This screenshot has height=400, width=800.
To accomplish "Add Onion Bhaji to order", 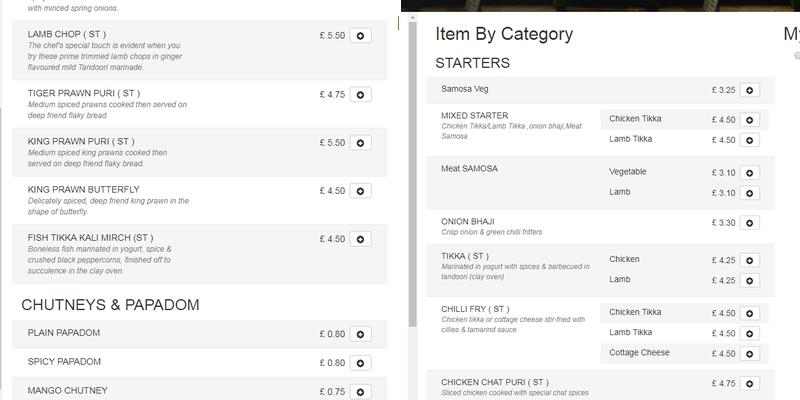I will tap(750, 223).
